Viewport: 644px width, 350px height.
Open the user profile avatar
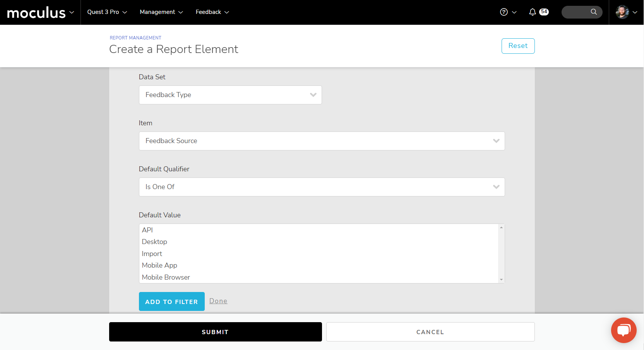pos(622,12)
